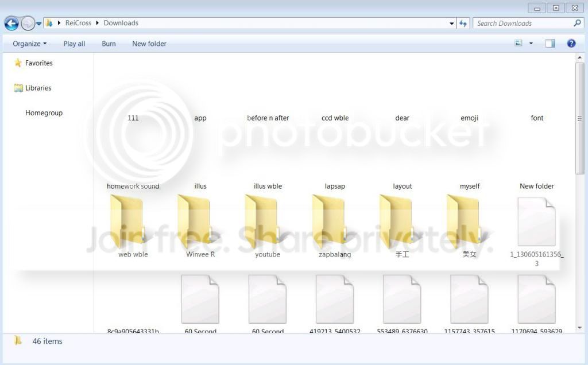Open view options dropdown arrow

click(x=531, y=44)
